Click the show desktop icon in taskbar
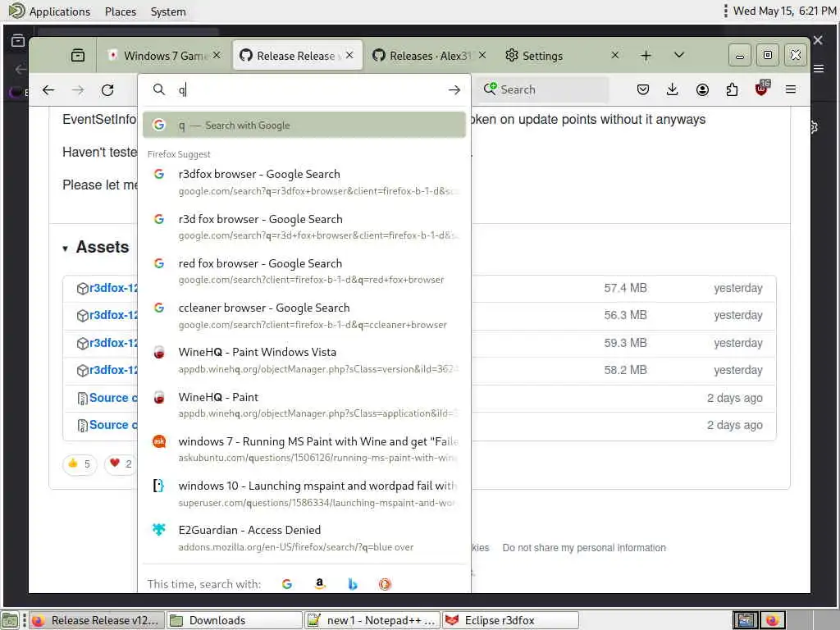Viewport: 840px width, 630px height. coord(10,620)
